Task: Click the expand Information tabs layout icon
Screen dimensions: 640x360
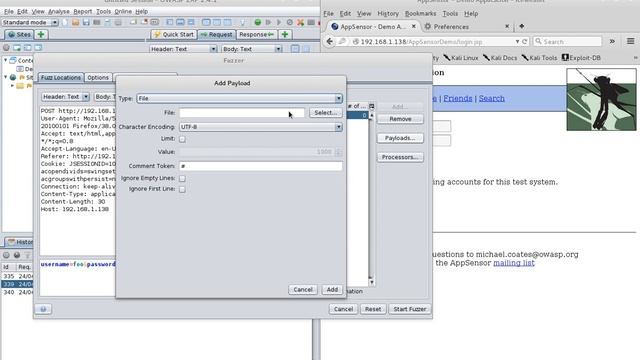Action: (180, 22)
